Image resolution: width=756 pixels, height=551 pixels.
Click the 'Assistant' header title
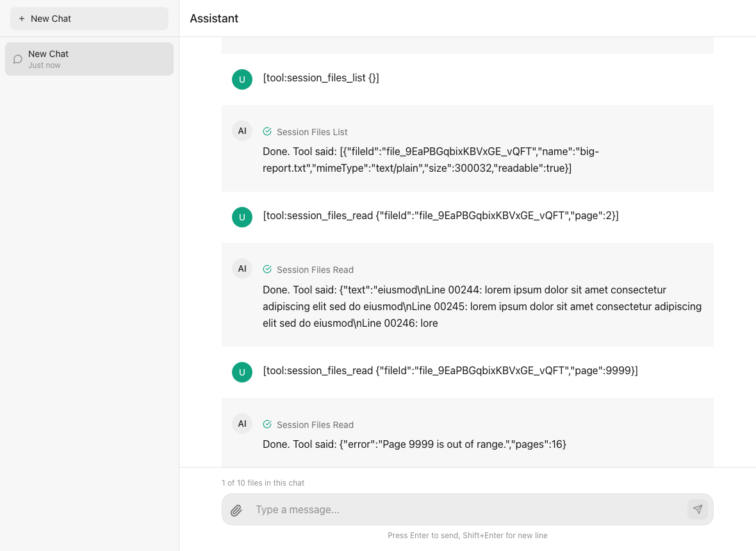(x=214, y=19)
